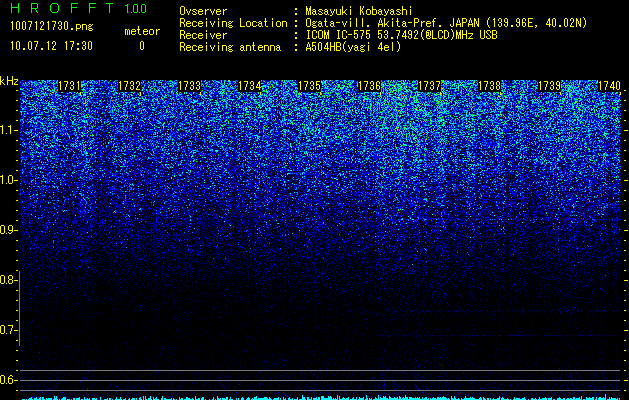This screenshot has height=400, width=629.
Task: Click the Receiving Location label
Action: click(x=233, y=23)
